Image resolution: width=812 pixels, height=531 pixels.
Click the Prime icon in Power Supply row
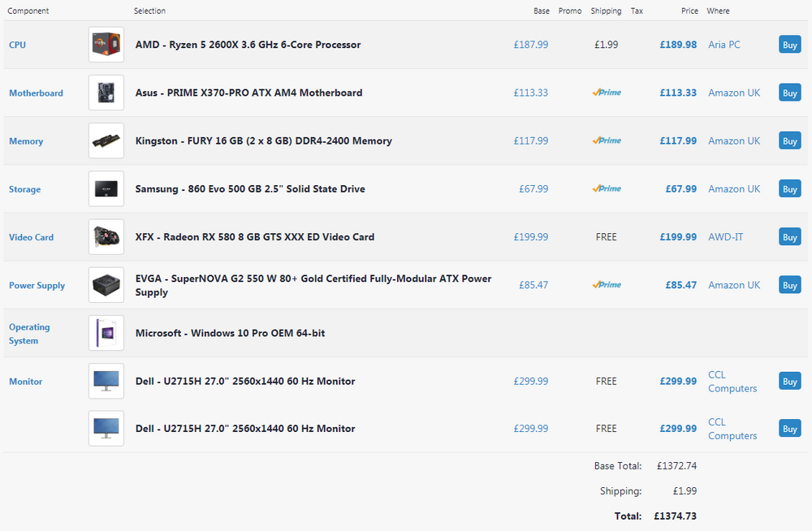click(x=607, y=285)
